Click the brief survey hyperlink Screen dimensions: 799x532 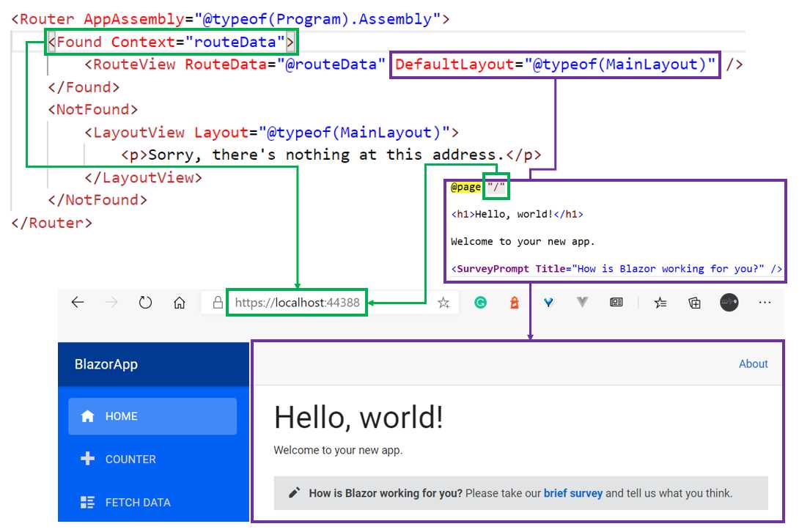573,493
